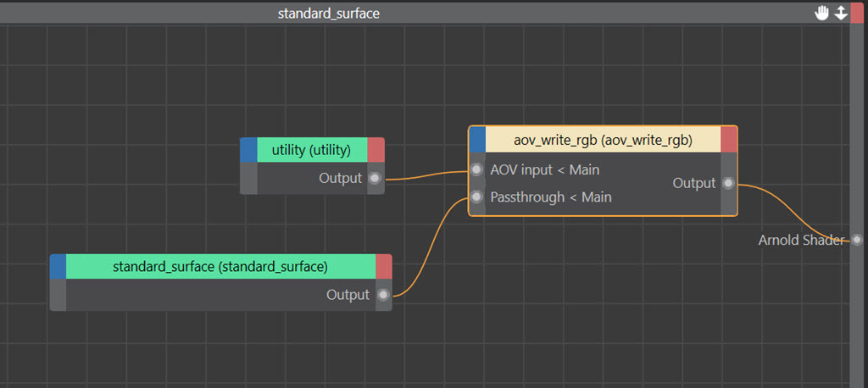
Task: Click the vertical arrows icon in title bar
Action: pyautogui.click(x=841, y=14)
